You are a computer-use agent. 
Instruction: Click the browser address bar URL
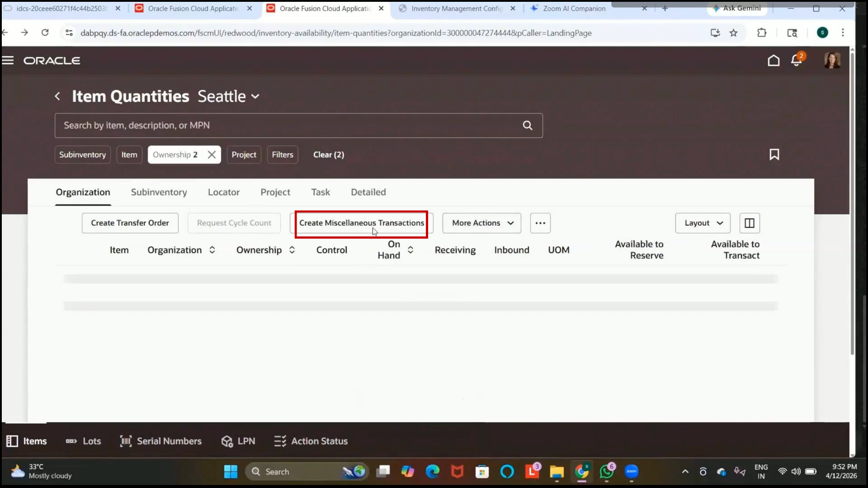(336, 33)
